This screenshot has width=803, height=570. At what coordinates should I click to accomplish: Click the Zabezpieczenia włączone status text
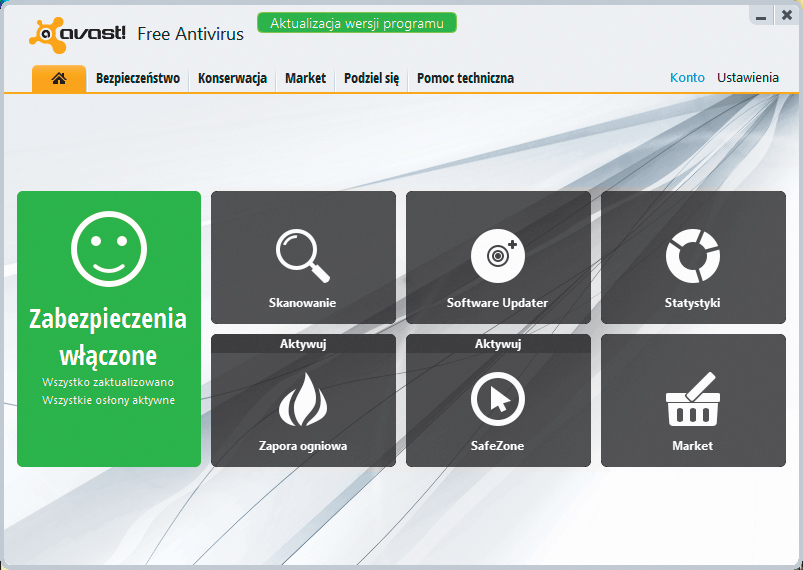click(x=108, y=337)
